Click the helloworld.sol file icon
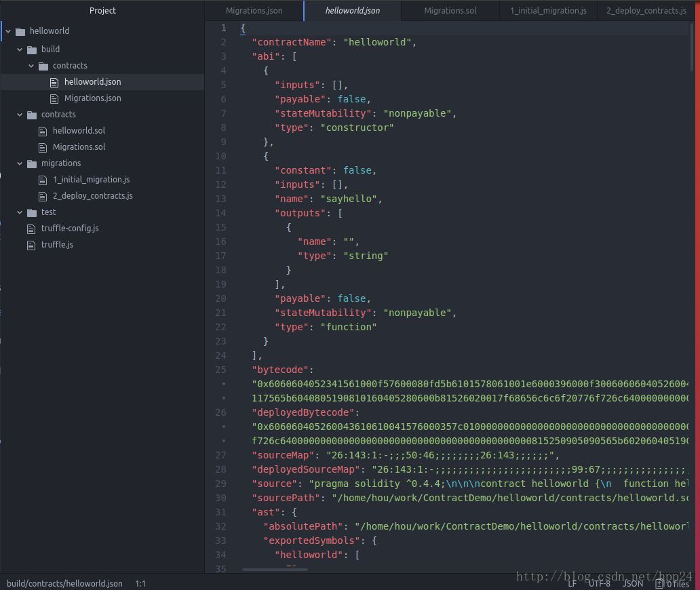The height and width of the screenshot is (590, 700). pyautogui.click(x=43, y=131)
